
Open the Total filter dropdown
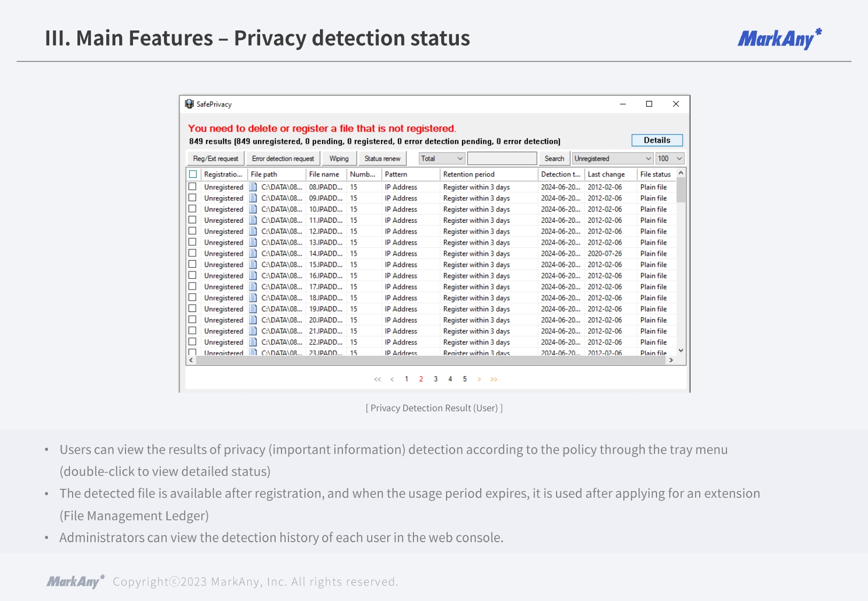pos(442,159)
